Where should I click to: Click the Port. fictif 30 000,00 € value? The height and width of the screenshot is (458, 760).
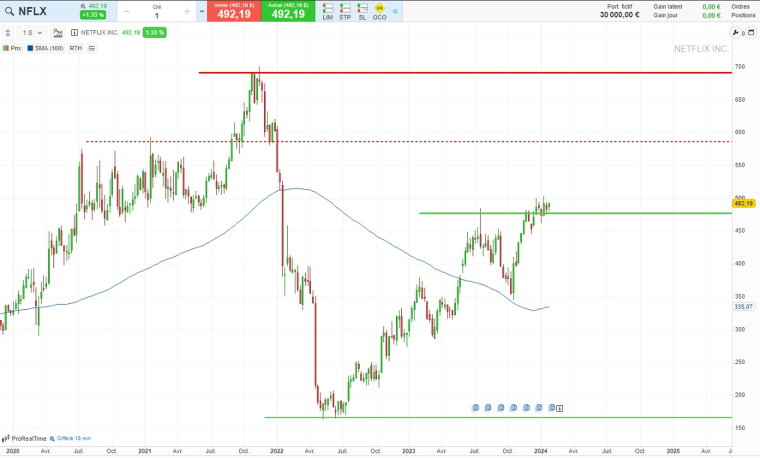[619, 15]
